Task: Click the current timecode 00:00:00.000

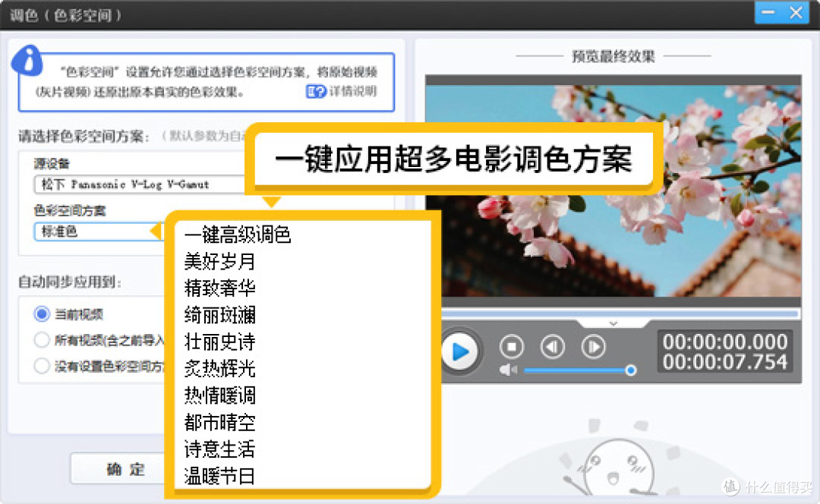Action: [x=725, y=342]
